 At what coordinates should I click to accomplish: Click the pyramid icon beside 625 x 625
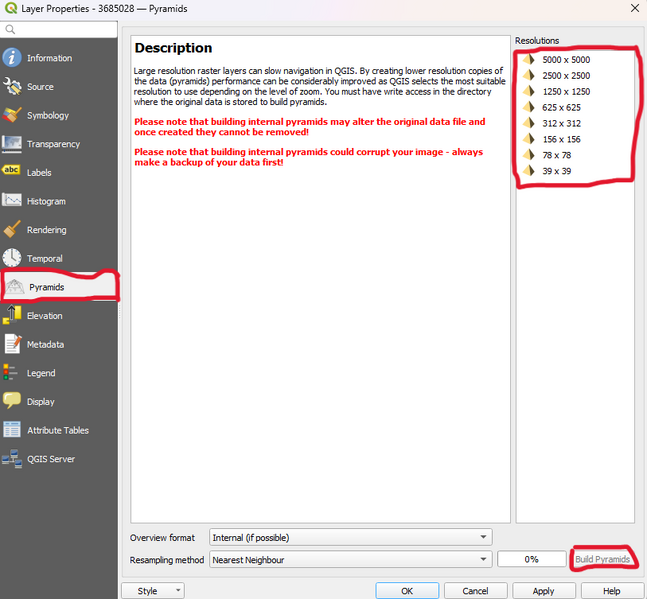529,107
